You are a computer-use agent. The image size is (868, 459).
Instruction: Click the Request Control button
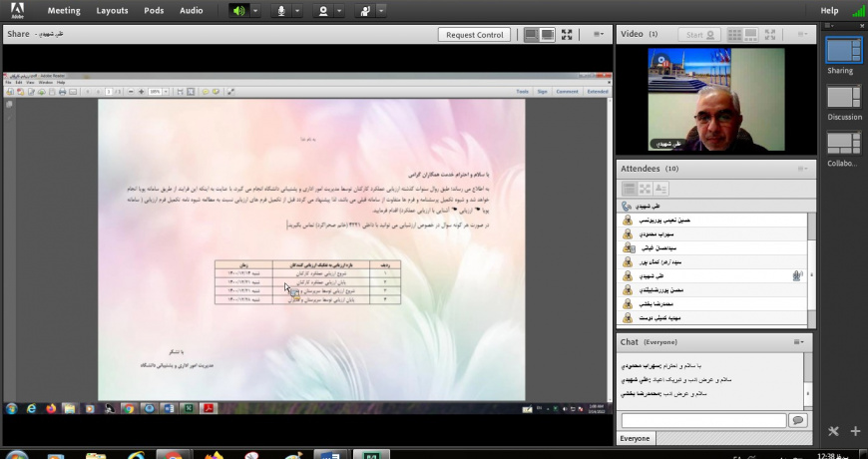click(475, 34)
